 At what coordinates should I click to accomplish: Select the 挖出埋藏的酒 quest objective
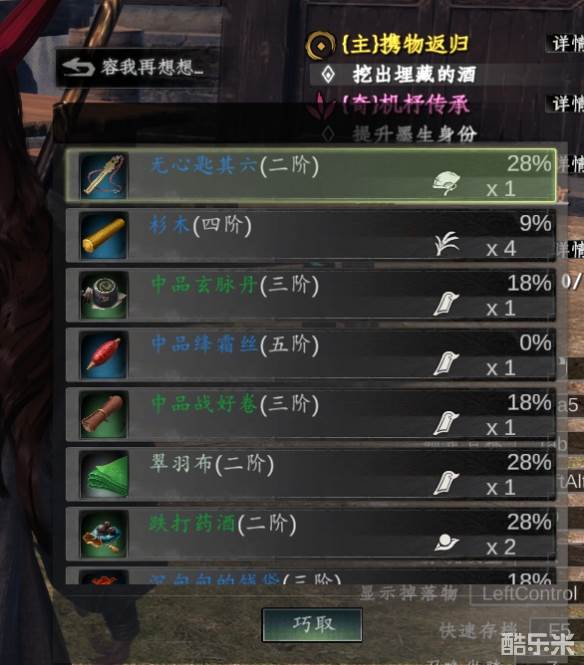(x=414, y=75)
